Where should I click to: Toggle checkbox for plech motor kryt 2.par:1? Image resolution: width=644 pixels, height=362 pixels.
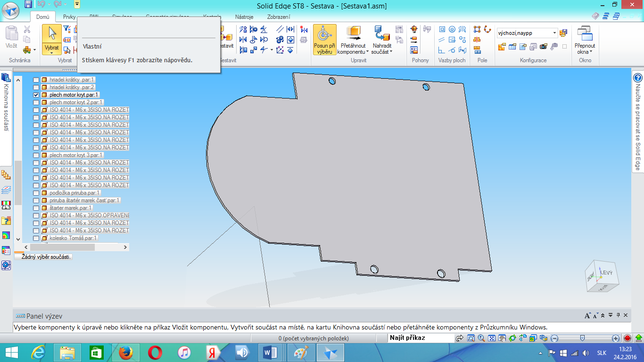pos(36,102)
